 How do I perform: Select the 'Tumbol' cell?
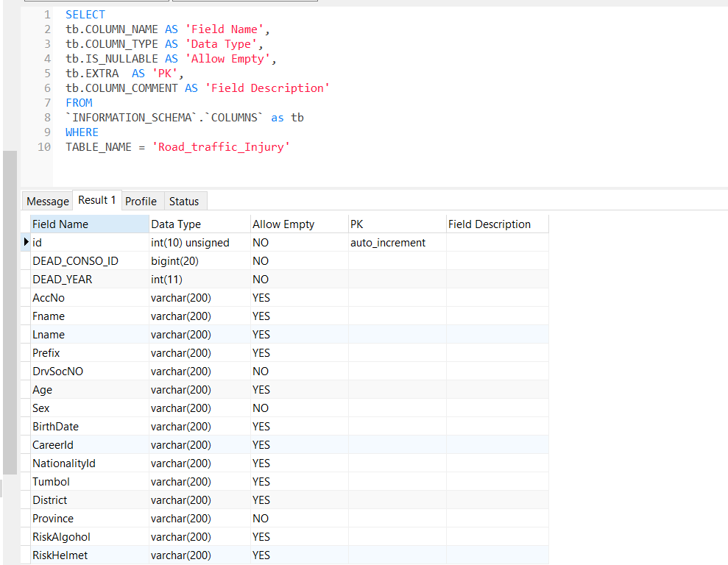(x=90, y=482)
